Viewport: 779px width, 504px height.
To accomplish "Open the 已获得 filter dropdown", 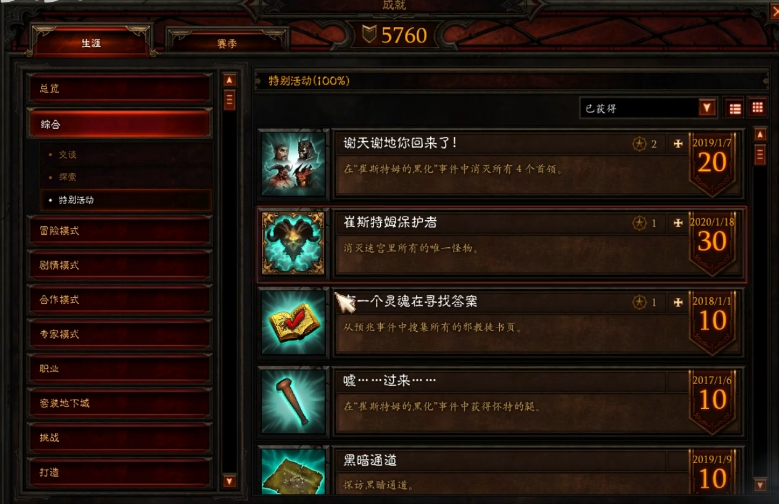I will [648, 108].
